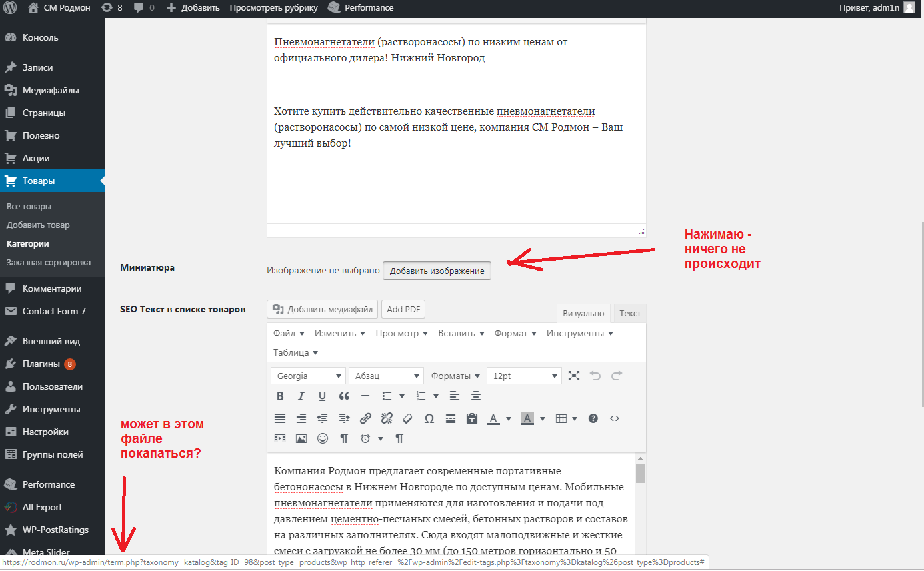Open emoticons with smiley face icon
The image size is (924, 571).
point(323,438)
